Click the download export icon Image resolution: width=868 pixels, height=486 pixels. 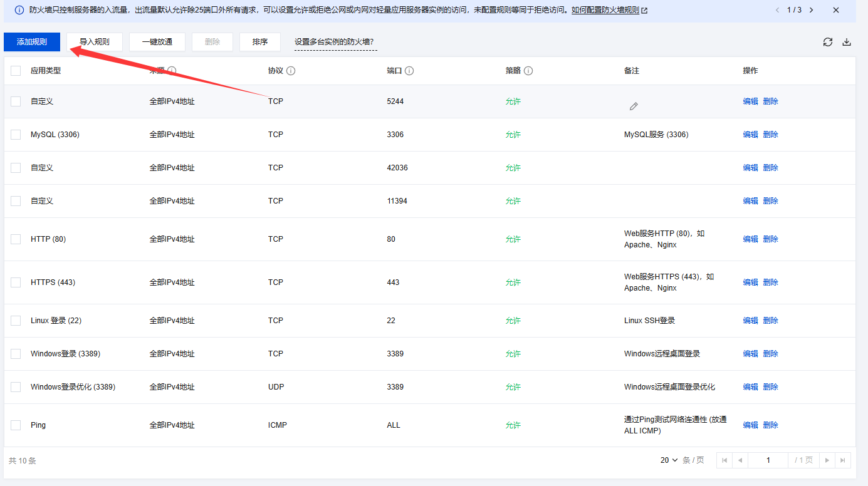tap(847, 42)
